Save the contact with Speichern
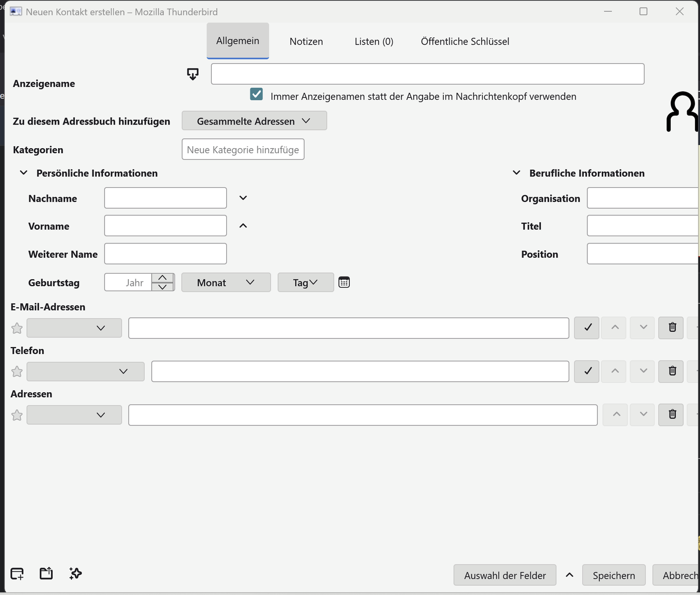The image size is (700, 595). tap(614, 575)
